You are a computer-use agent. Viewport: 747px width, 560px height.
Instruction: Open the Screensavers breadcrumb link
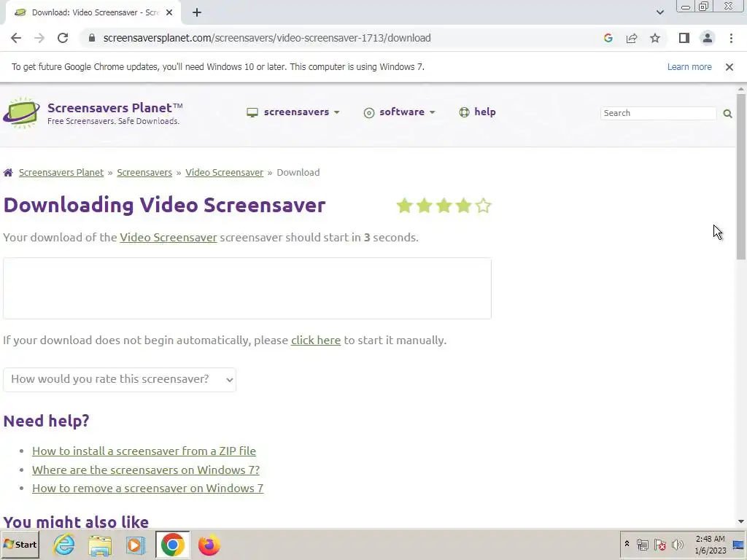144,172
